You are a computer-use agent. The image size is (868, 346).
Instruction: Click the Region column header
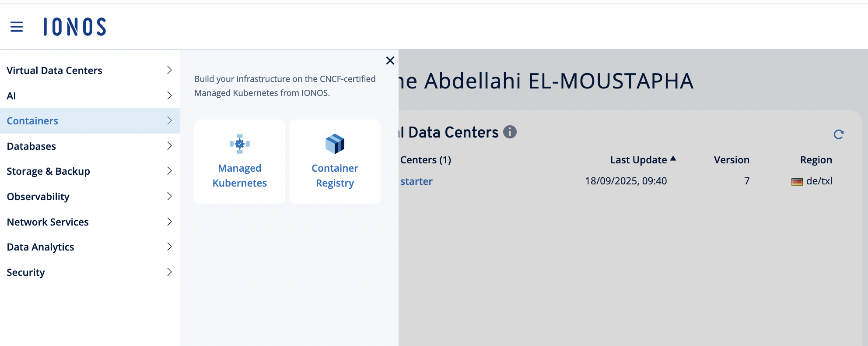[x=816, y=160]
